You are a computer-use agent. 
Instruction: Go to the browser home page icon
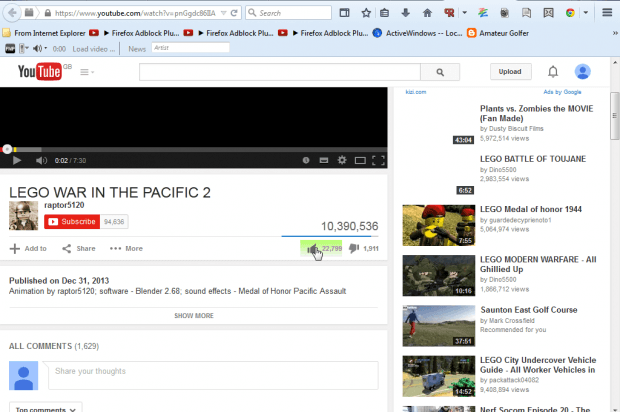click(427, 13)
